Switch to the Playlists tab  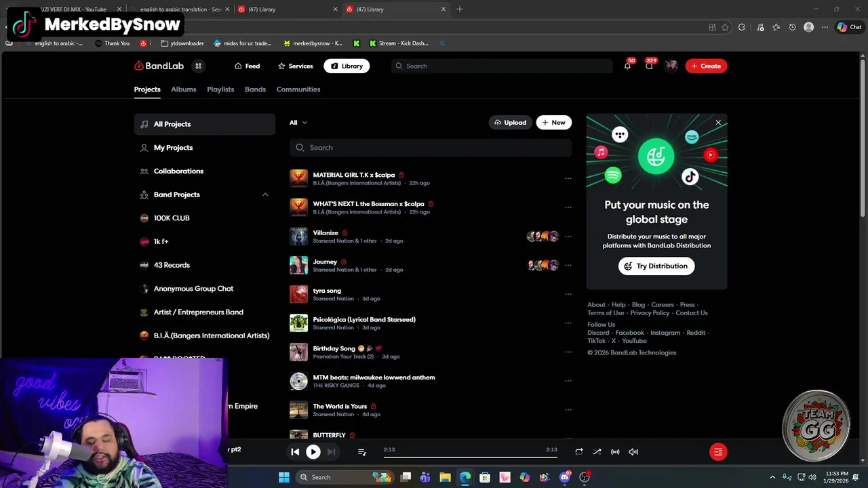point(220,89)
